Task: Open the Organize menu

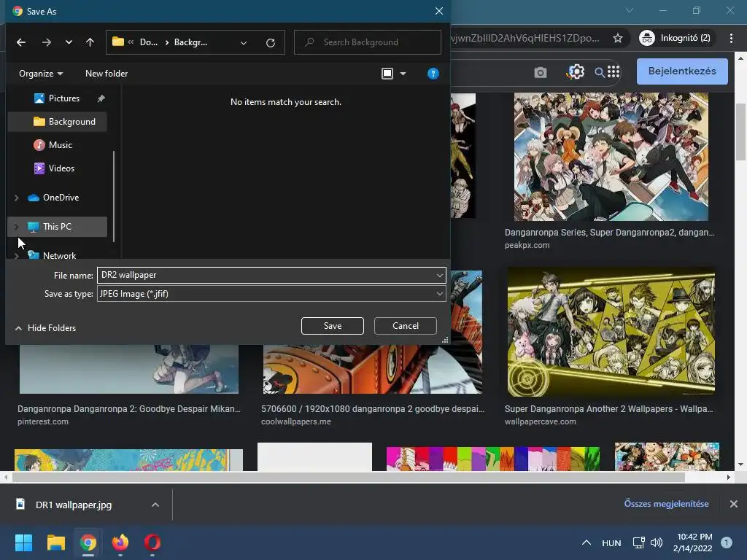Action: 41,74
